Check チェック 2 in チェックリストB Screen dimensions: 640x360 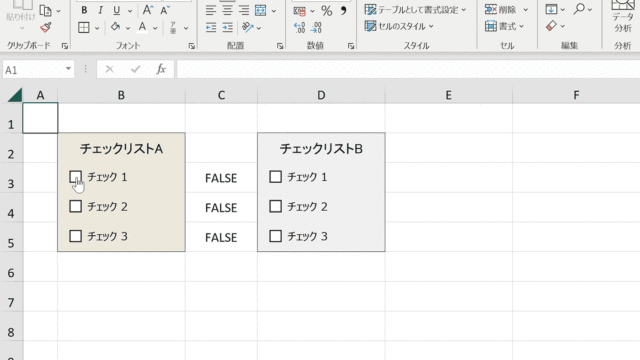tap(276, 207)
